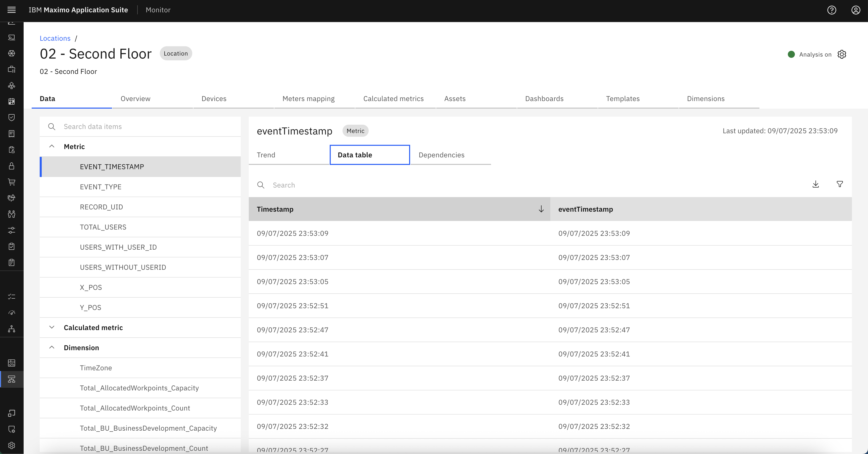Click the gauge meter sidebar icon

[x=12, y=313]
